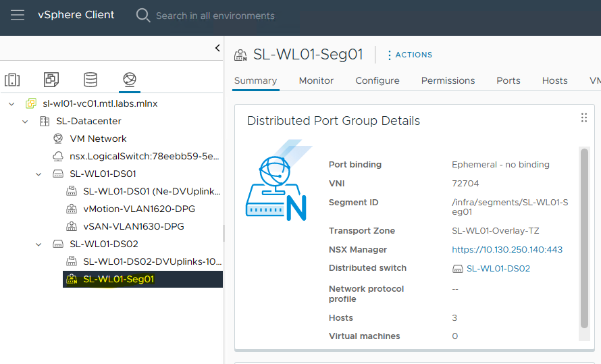Open the SL-WL01-DS02 distributed switch link
Viewport: 601px width, 364px height.
pos(498,269)
